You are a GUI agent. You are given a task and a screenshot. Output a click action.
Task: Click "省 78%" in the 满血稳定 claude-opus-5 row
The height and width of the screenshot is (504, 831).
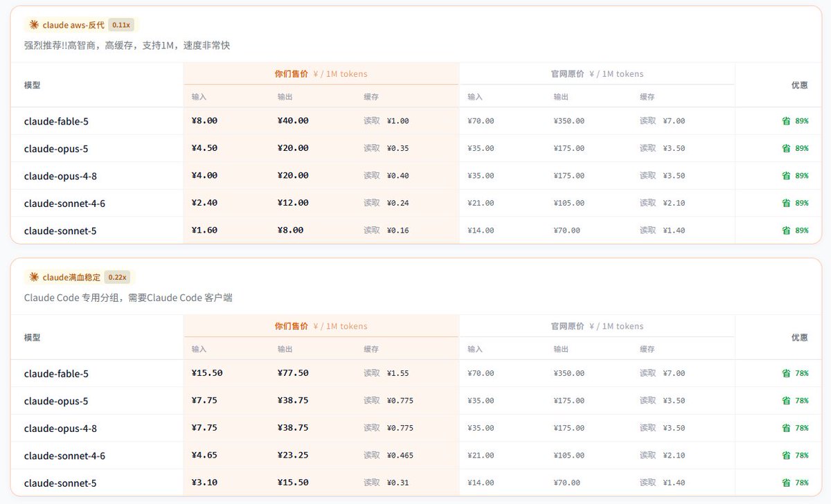coord(795,400)
